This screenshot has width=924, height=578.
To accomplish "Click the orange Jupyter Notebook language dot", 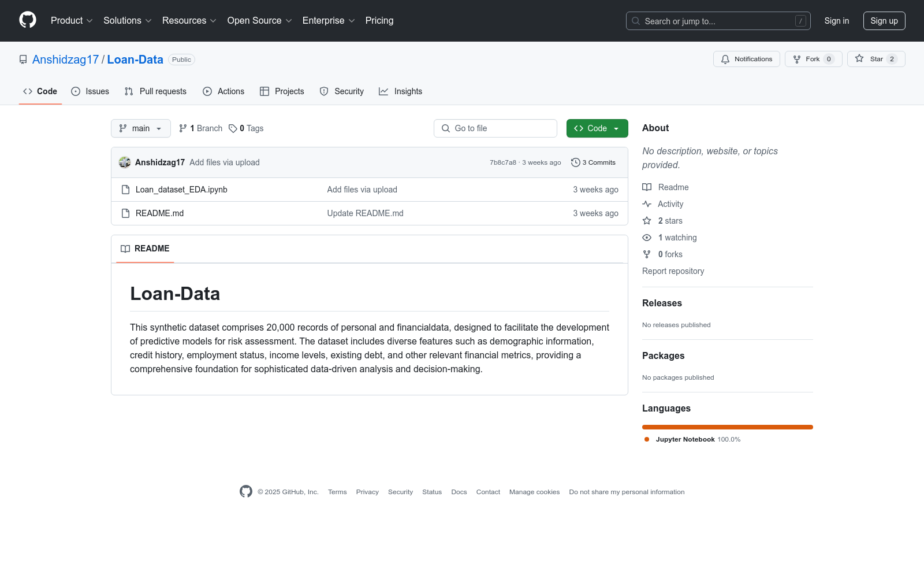I will tap(647, 439).
